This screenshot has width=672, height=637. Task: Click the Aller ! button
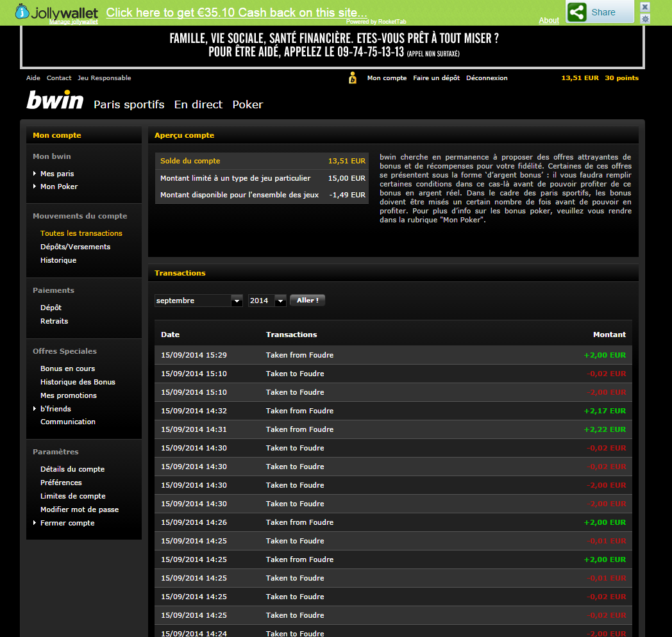pyautogui.click(x=307, y=301)
